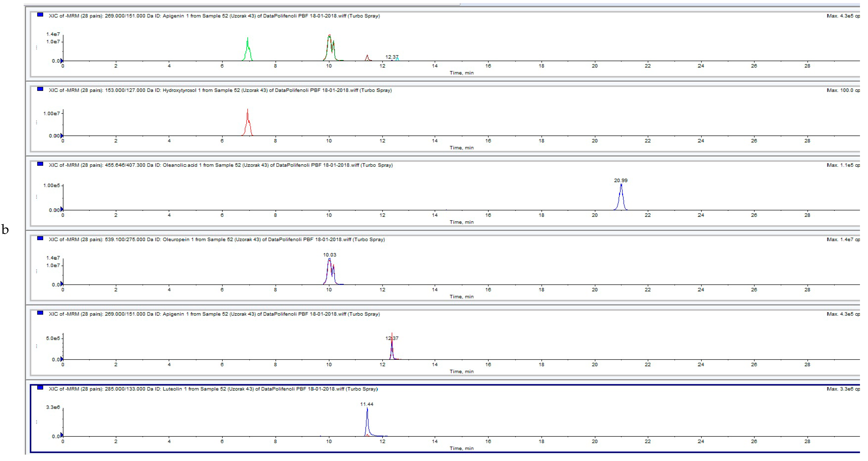Select the 20.99 peak label in Oleanolic acid

point(621,180)
